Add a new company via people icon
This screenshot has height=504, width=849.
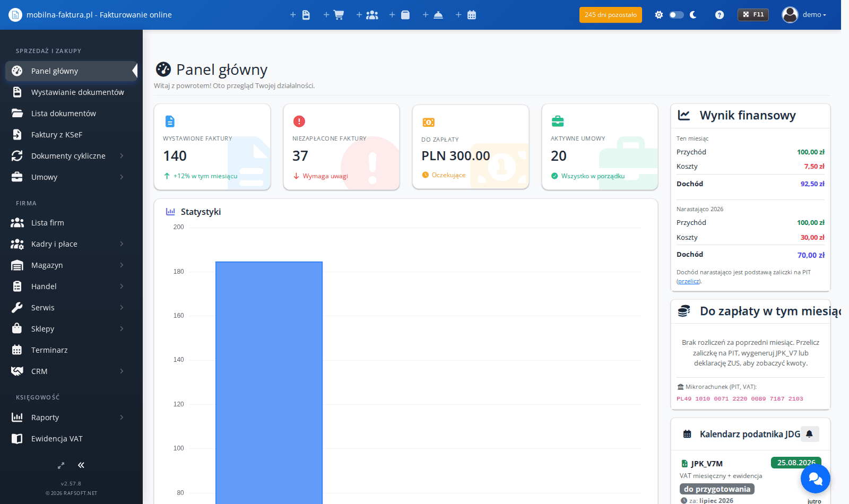click(367, 15)
